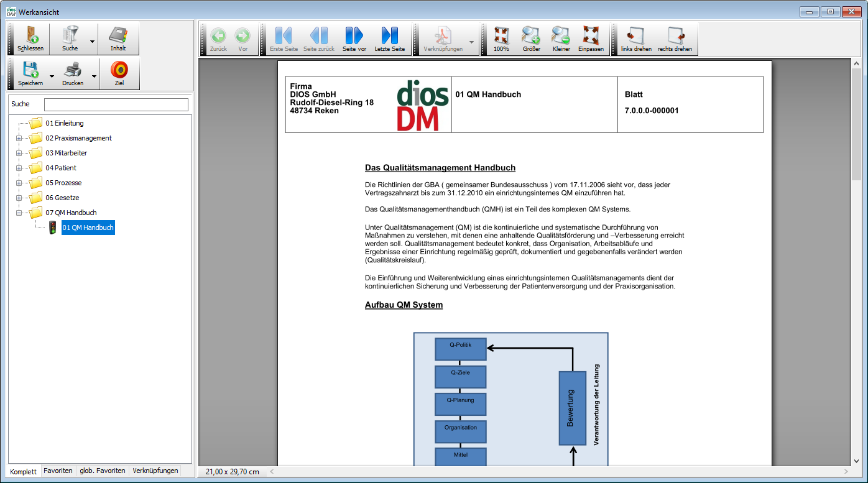
Task: Expand the 02 Praxismanagement folder
Action: click(19, 138)
